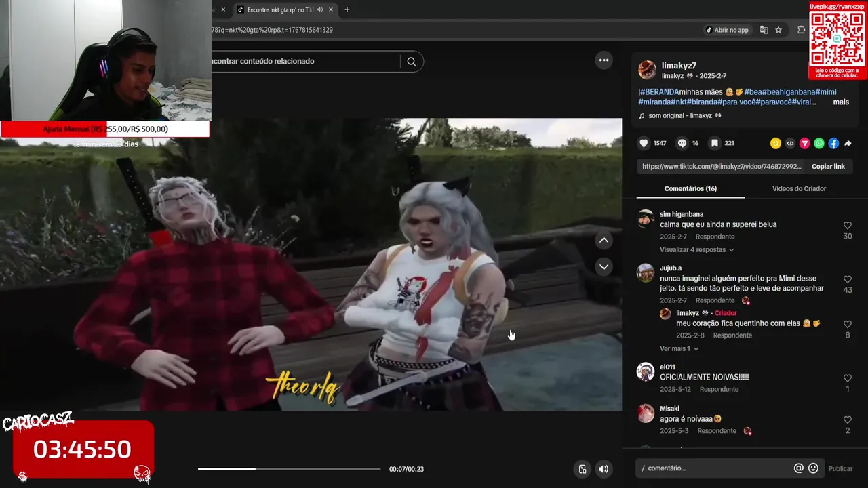Reply to Misaki's comment via 'Respondente'
The image size is (868, 488).
tap(717, 431)
